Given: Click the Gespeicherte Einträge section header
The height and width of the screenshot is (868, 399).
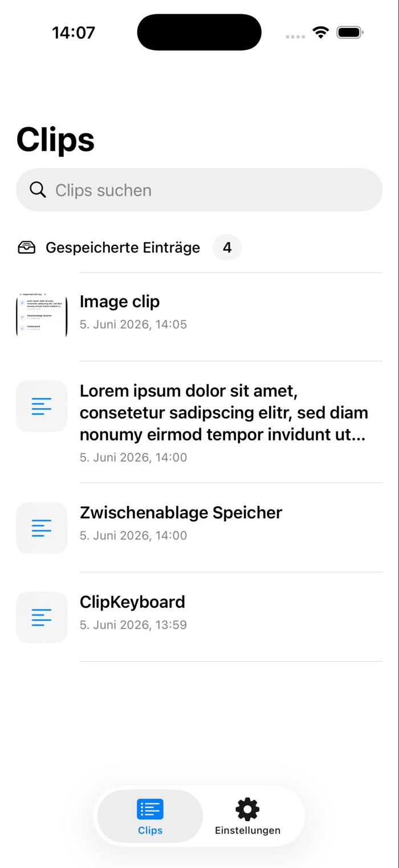Looking at the screenshot, I should click(x=123, y=248).
